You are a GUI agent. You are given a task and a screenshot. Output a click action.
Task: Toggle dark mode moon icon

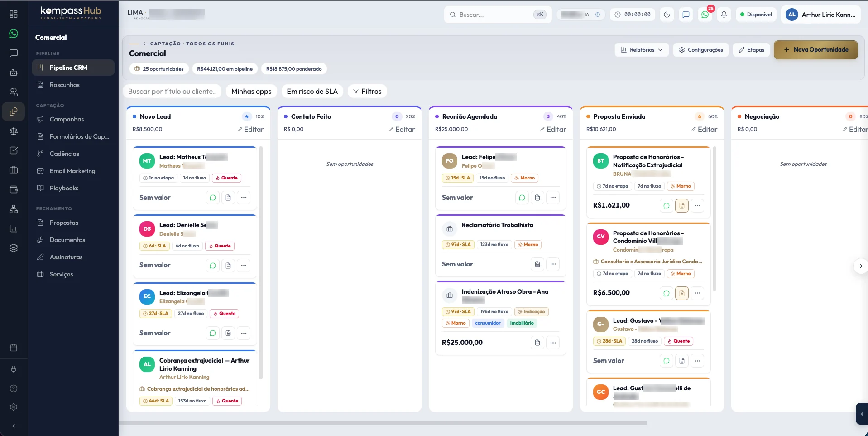pos(667,15)
